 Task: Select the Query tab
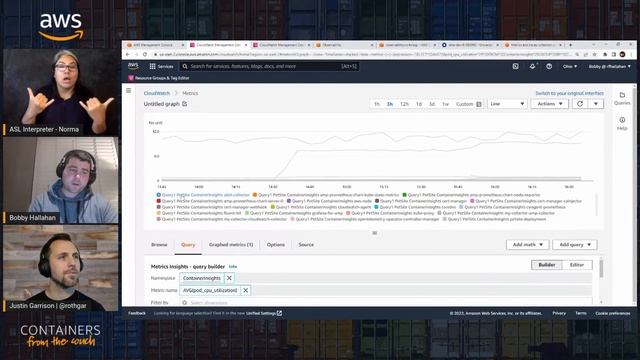click(188, 244)
